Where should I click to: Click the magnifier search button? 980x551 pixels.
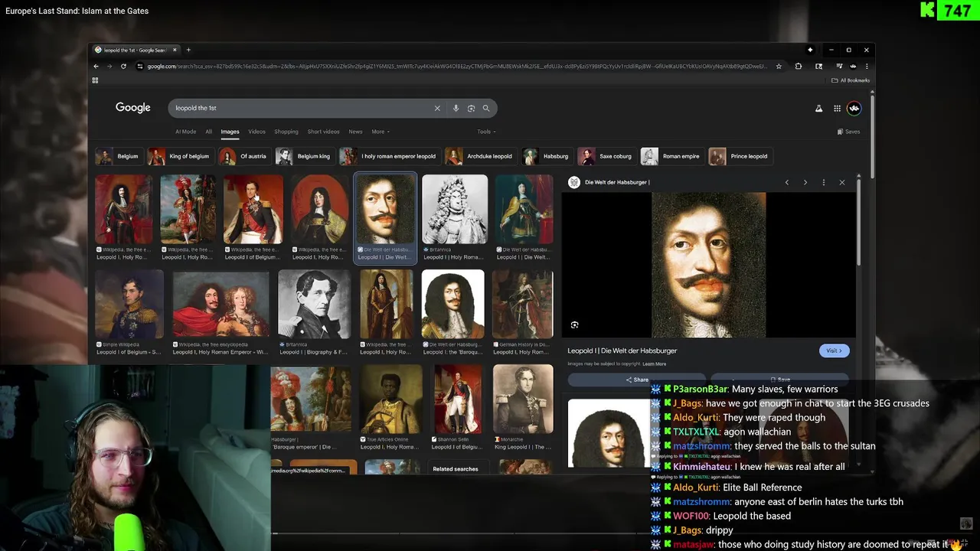click(x=485, y=108)
